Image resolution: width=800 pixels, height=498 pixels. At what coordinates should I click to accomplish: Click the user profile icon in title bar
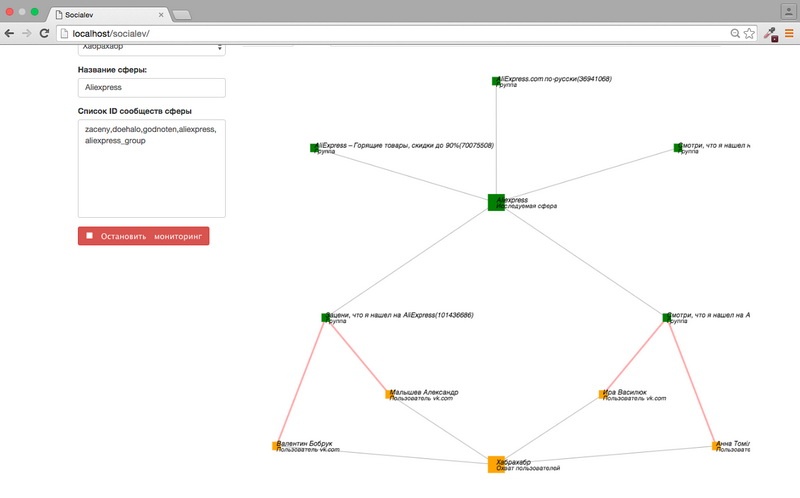(x=788, y=11)
